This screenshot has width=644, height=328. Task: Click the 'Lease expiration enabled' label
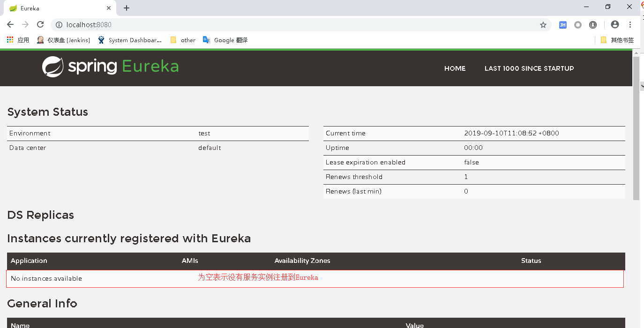click(x=366, y=163)
